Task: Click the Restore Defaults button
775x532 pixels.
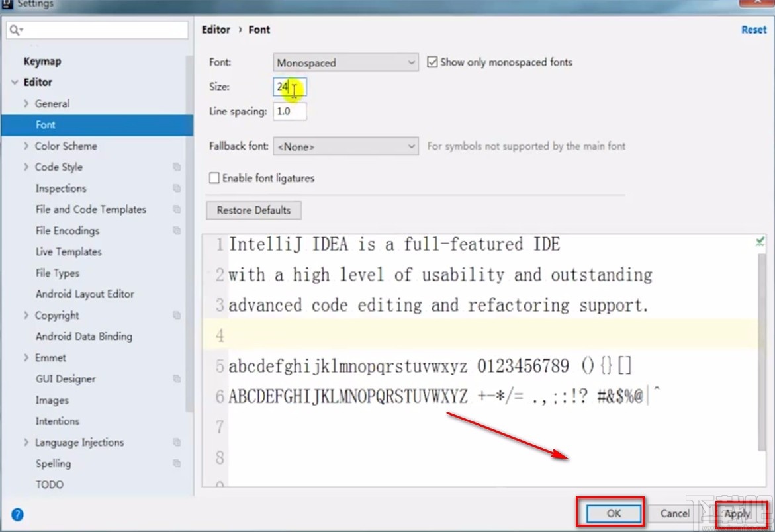Action: (253, 210)
